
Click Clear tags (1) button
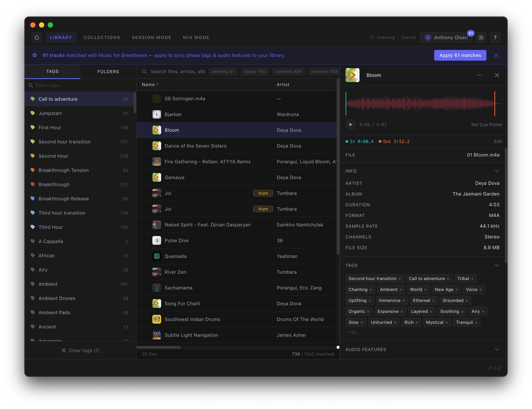click(80, 350)
